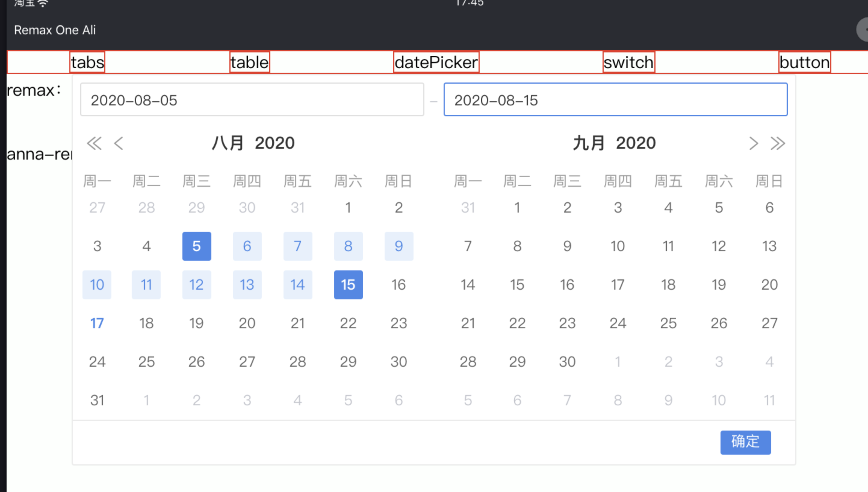The height and width of the screenshot is (492, 868).
Task: Open the button page
Action: click(805, 62)
